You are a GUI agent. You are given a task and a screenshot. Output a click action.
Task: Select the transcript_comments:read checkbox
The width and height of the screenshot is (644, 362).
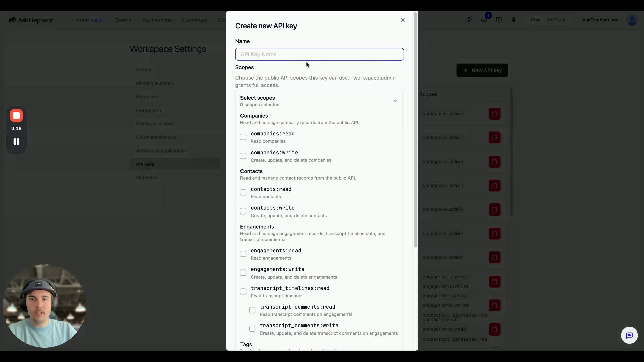point(252,310)
